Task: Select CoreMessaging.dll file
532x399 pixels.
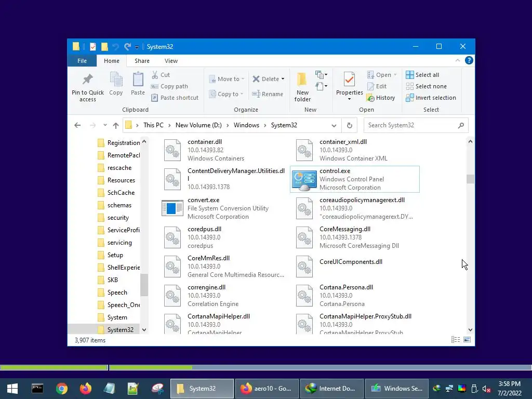Action: click(x=355, y=237)
